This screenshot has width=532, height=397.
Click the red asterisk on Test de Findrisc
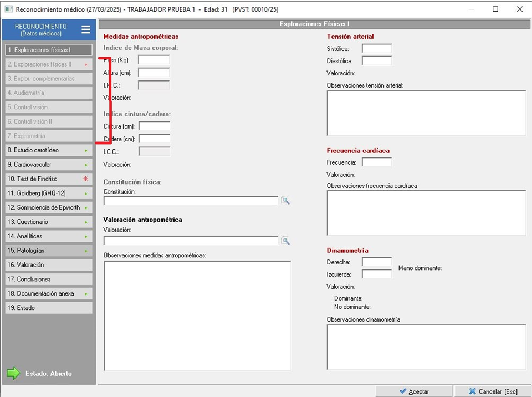pyautogui.click(x=85, y=179)
